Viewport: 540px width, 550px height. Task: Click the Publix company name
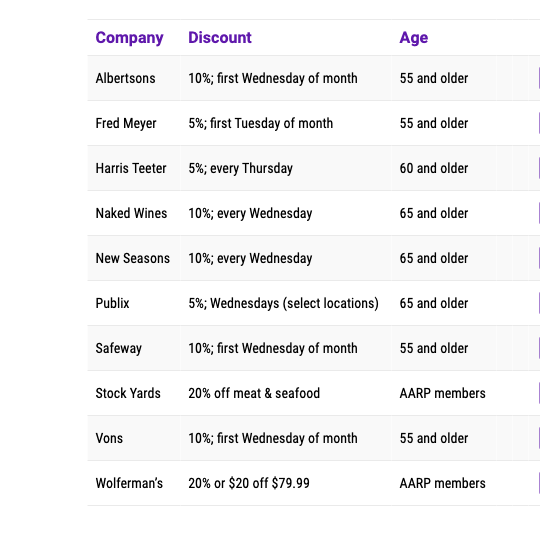[x=112, y=303]
